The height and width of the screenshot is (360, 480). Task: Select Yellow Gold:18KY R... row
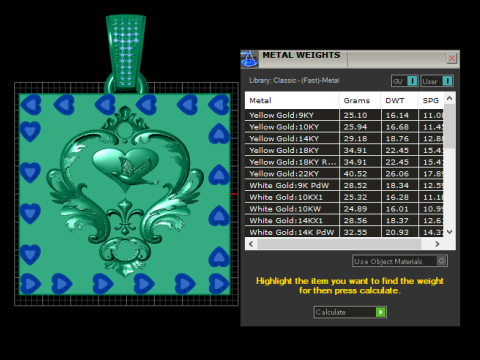click(x=344, y=162)
